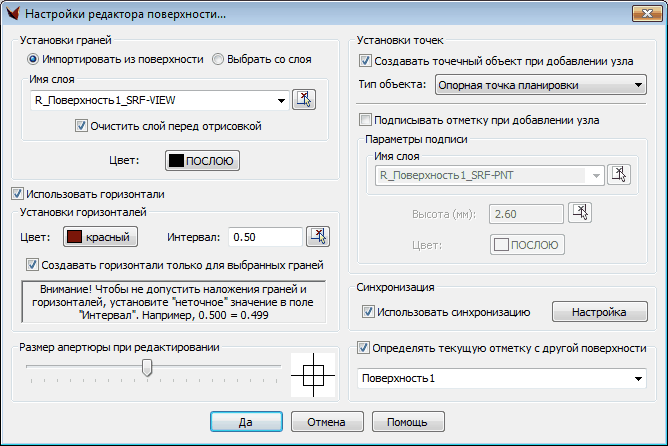The width and height of the screenshot is (668, 446).
Task: Click pick-layer icon next to R_Поверхность1_SRF-PNT
Action: [x=620, y=174]
